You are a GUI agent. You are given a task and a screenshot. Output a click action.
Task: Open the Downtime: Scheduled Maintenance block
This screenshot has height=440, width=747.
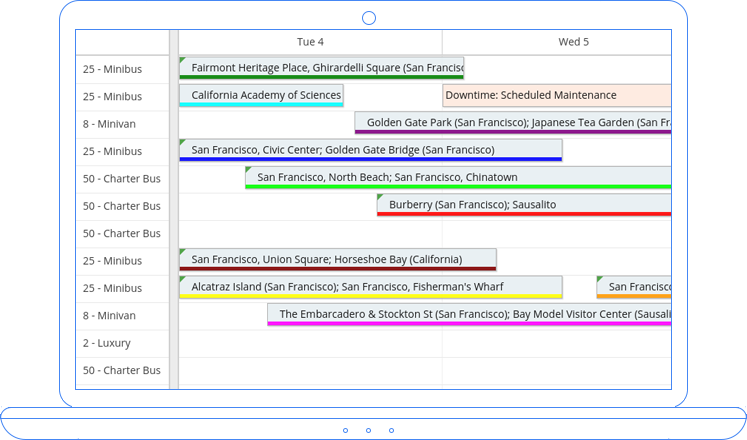556,95
